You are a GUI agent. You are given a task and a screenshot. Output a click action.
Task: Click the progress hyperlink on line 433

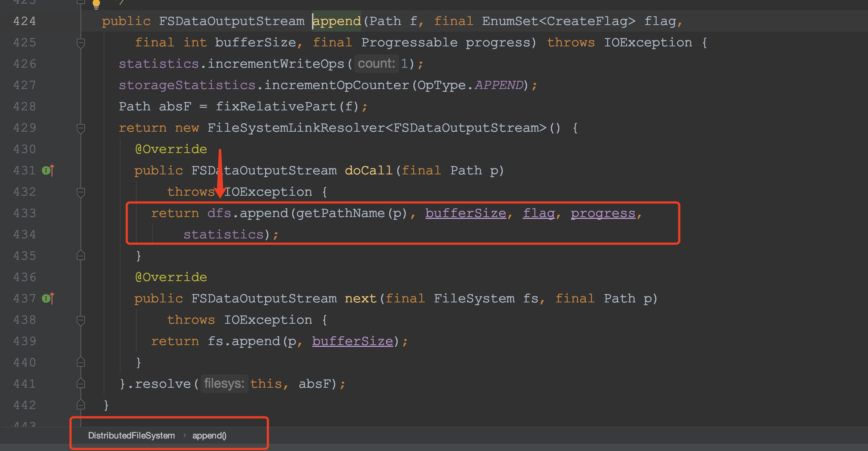603,213
